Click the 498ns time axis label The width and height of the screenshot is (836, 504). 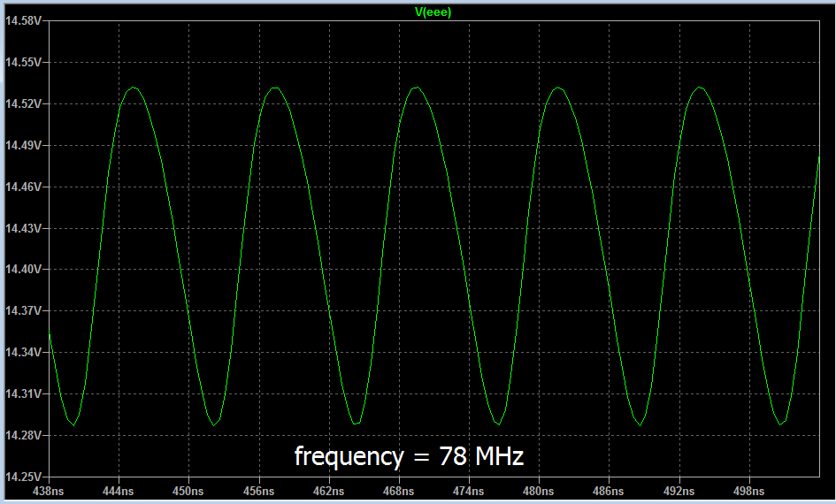pos(749,492)
